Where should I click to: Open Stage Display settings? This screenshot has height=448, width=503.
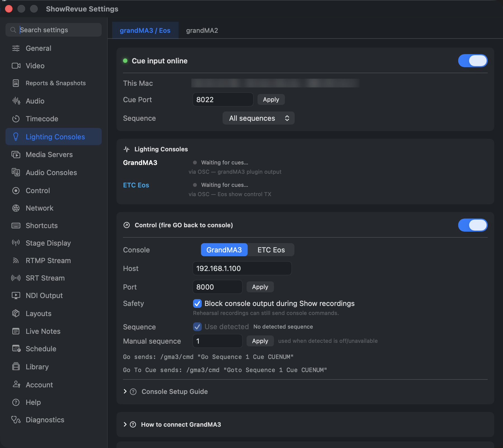point(53,243)
